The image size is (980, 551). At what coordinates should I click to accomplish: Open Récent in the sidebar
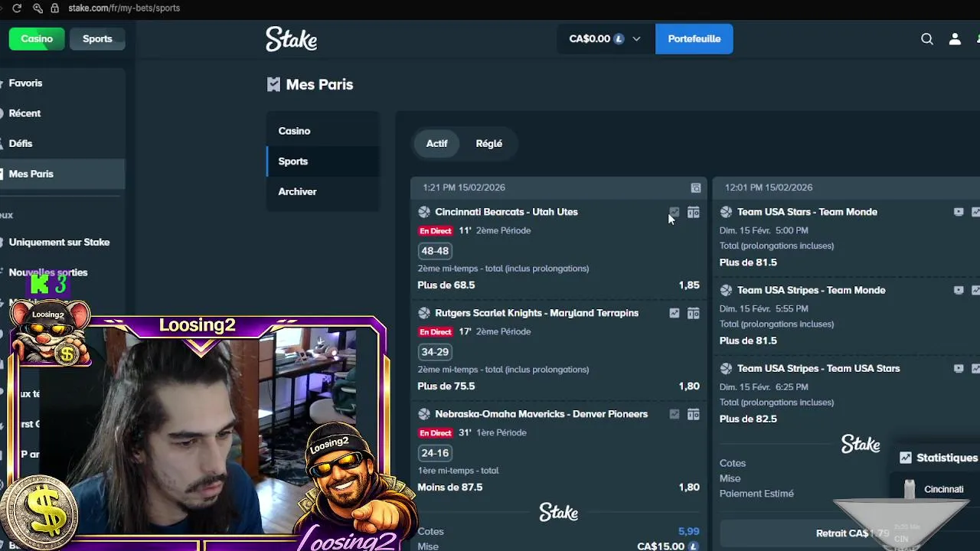pos(24,113)
